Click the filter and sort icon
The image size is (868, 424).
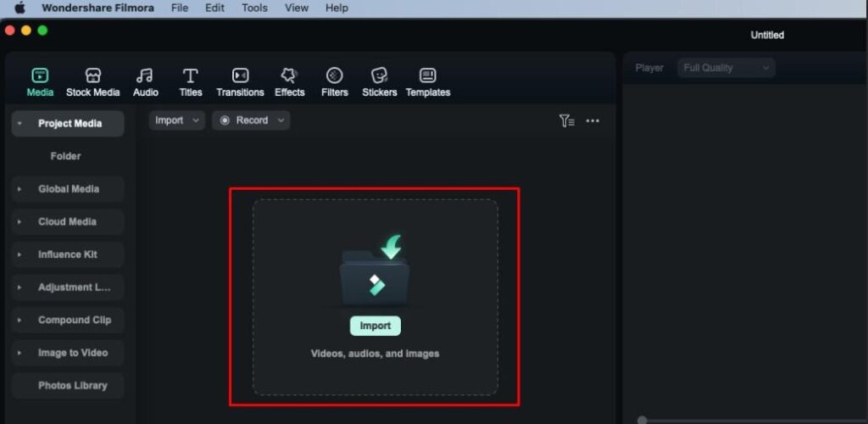point(567,121)
